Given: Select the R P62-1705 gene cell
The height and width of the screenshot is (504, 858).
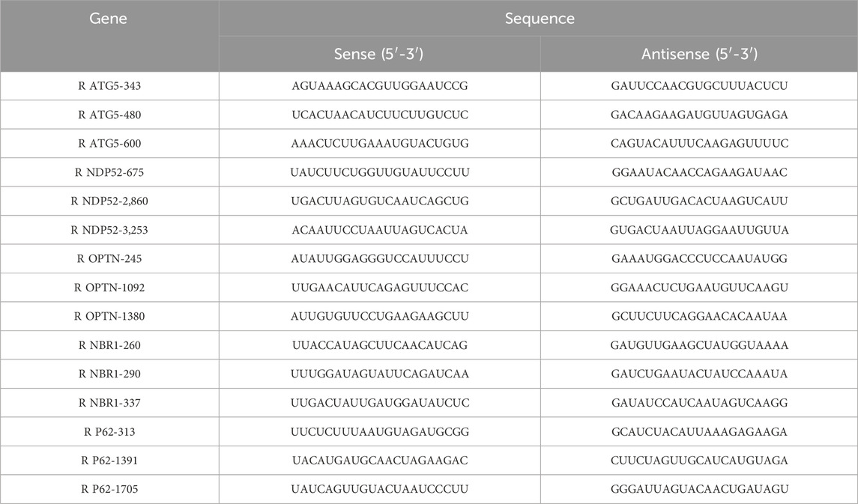Looking at the screenshot, I should [x=109, y=489].
